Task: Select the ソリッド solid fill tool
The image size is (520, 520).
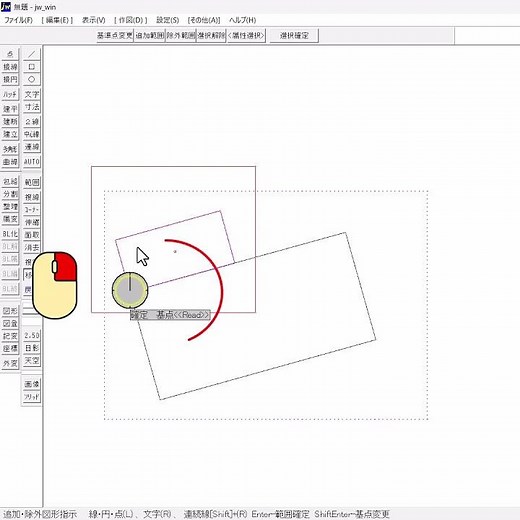Action: [x=32, y=397]
